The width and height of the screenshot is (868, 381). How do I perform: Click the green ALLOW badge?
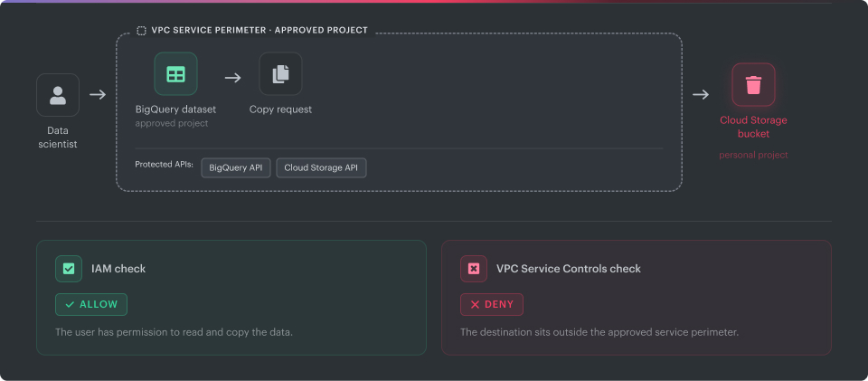(91, 305)
